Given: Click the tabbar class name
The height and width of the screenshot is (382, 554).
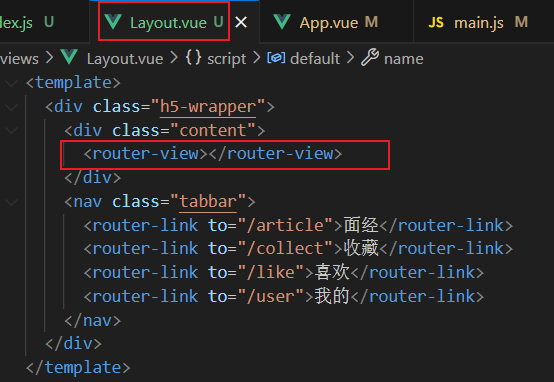Looking at the screenshot, I should (208, 201).
